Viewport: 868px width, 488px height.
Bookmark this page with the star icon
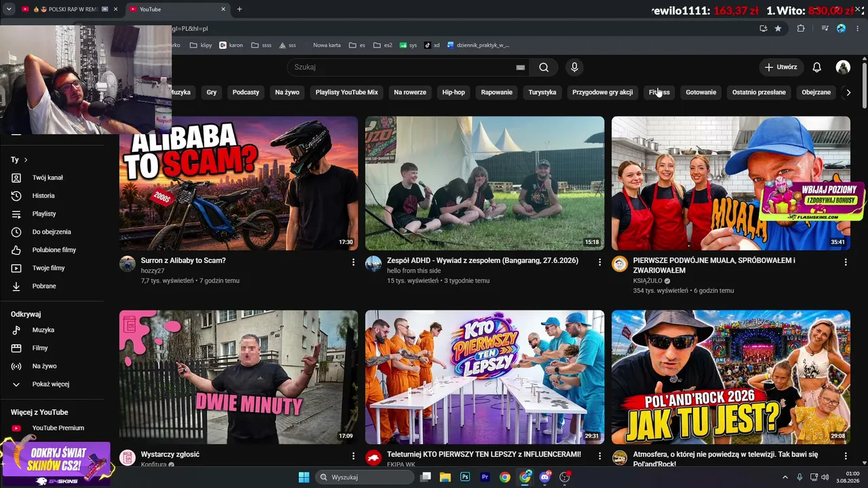(x=778, y=28)
